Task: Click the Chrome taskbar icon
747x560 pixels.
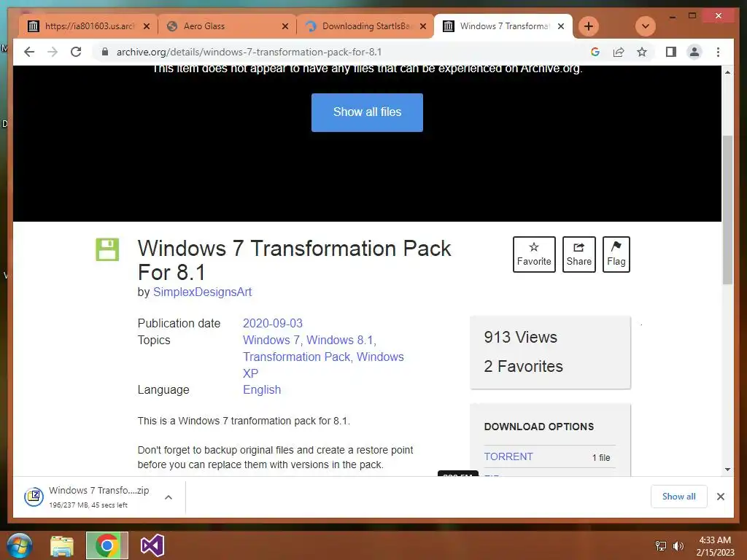Action: [x=107, y=545]
